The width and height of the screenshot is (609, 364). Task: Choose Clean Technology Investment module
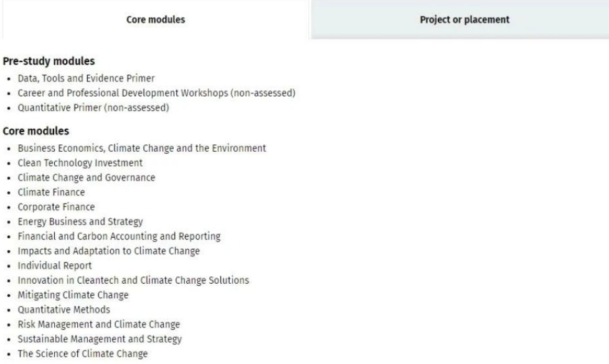click(x=80, y=163)
